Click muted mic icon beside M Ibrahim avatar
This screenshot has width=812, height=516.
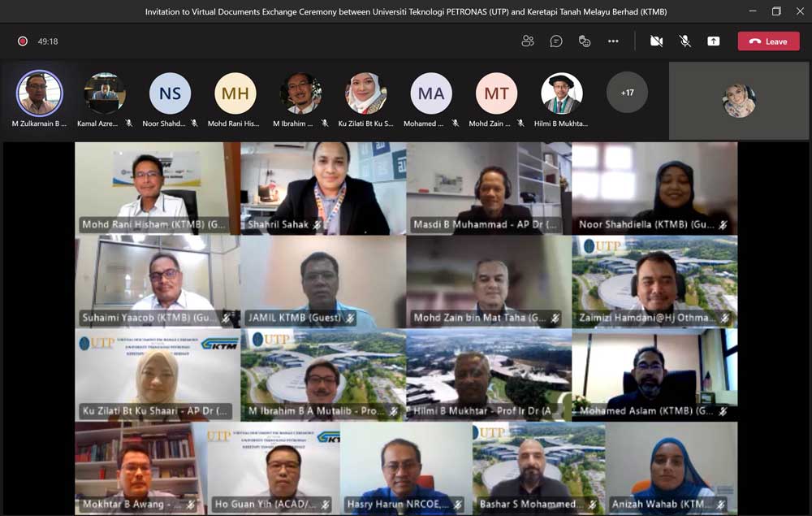(x=325, y=124)
